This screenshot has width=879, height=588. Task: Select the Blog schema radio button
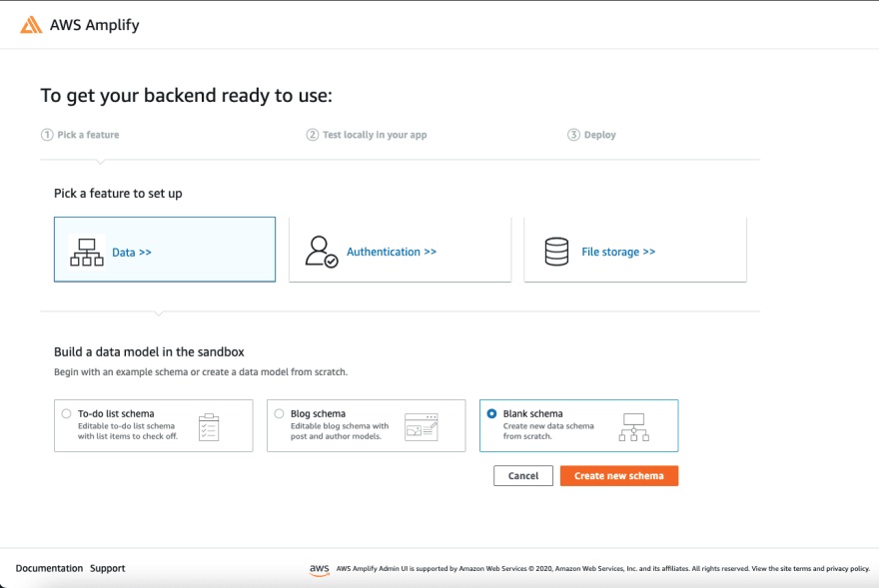[279, 413]
